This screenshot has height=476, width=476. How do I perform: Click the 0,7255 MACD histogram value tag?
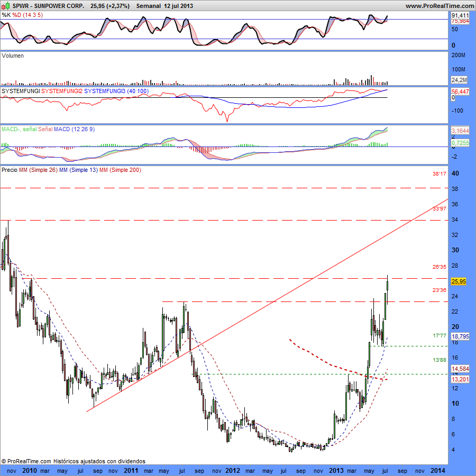[460, 142]
